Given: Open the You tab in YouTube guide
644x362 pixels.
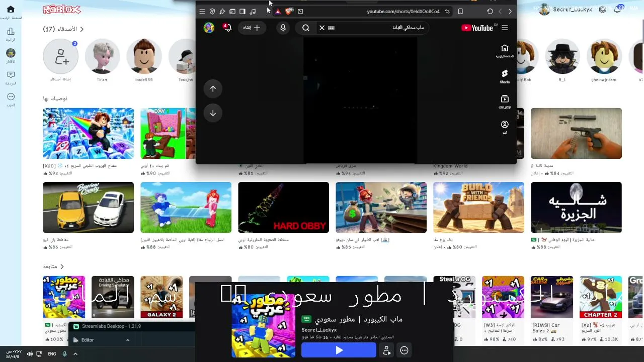Looking at the screenshot, I should coord(505,127).
